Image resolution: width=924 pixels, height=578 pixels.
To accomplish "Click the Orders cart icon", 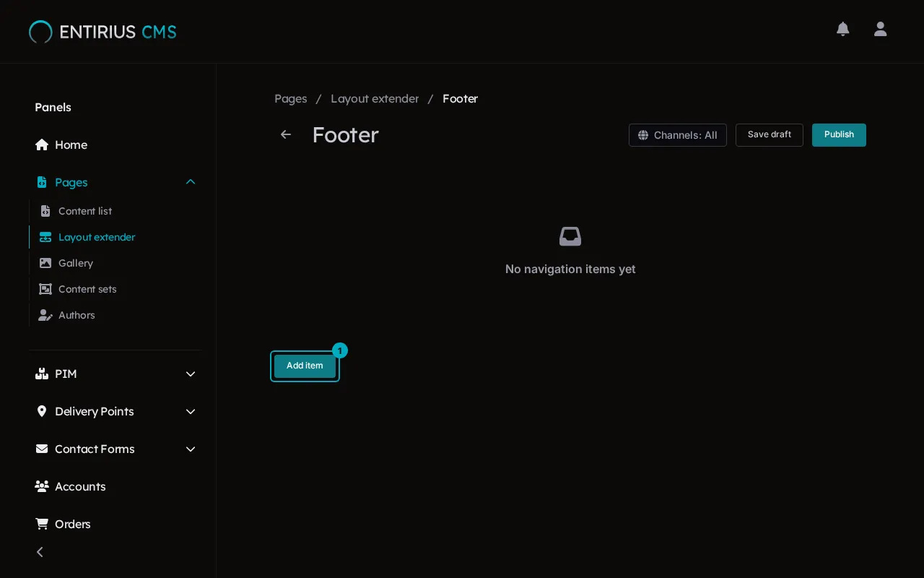I will pos(42,524).
